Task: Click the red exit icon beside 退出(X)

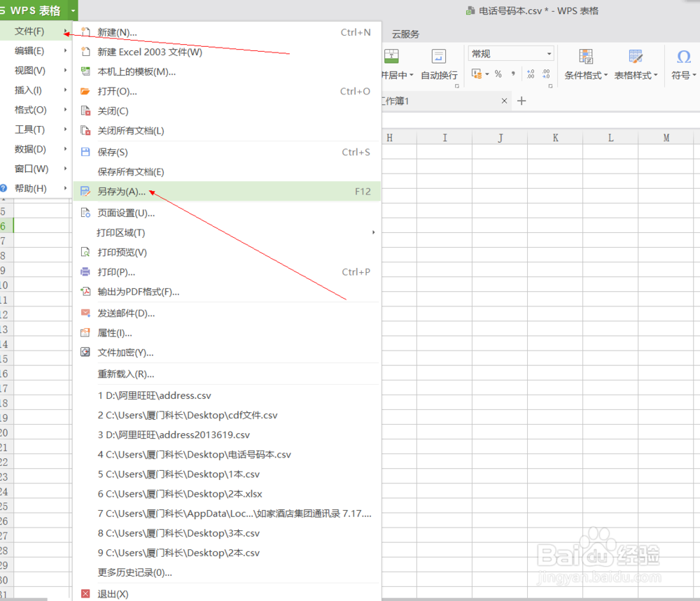Action: tap(85, 593)
